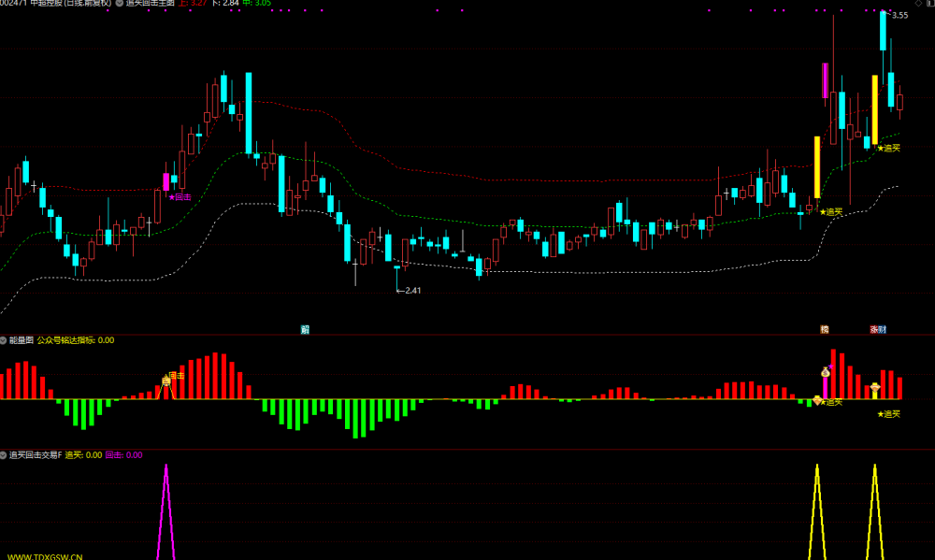Click the second yellow spike in signal panel
Image resolution: width=935 pixels, height=560 pixels.
pyautogui.click(x=875, y=511)
